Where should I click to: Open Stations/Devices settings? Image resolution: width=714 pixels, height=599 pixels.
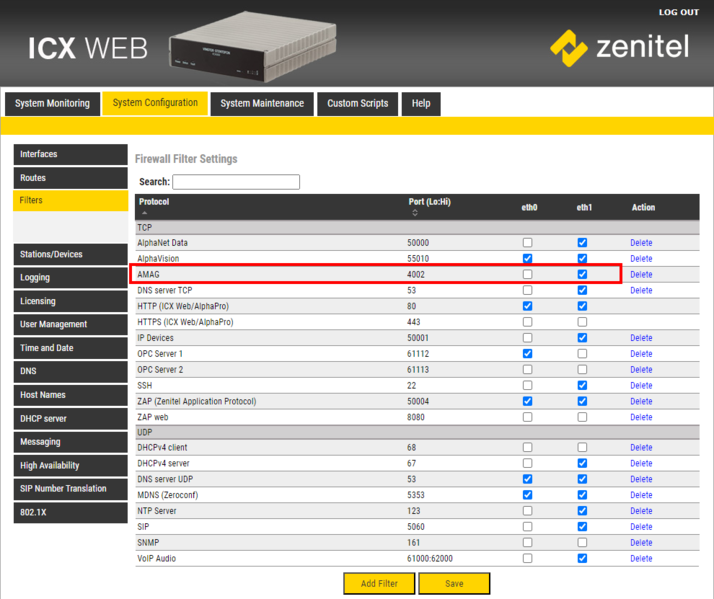point(71,254)
